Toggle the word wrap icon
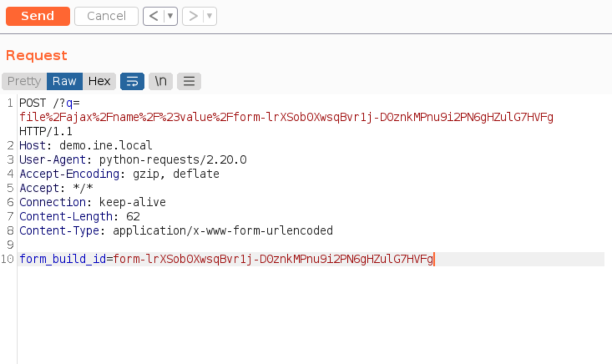Image resolution: width=612 pixels, height=364 pixels. click(x=132, y=81)
